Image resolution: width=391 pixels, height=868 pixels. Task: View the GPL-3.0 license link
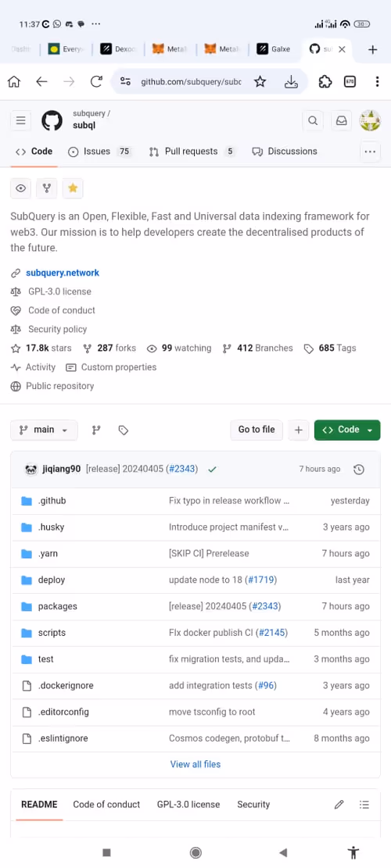[59, 291]
